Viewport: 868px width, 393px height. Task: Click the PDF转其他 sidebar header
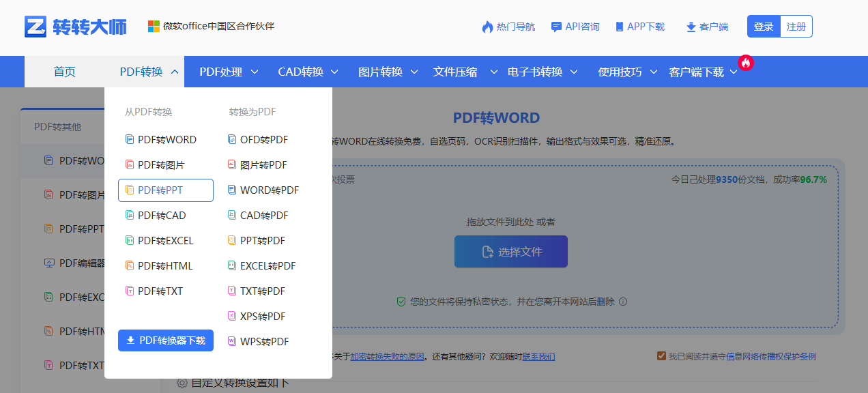[x=58, y=126]
